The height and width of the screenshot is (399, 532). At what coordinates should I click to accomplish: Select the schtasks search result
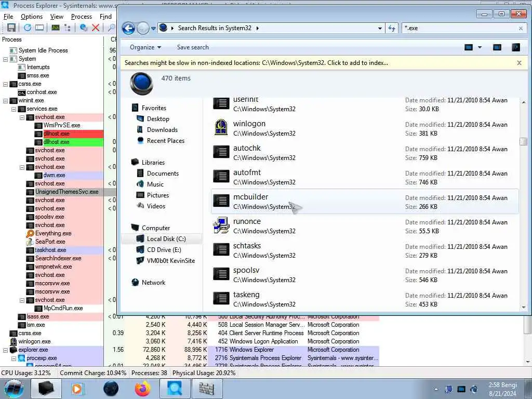point(365,250)
